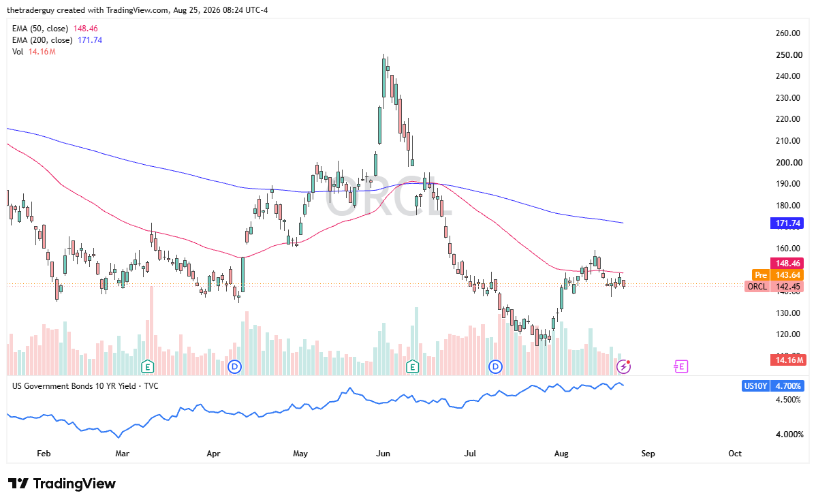Click the orange Pre 143.64 price tag
Viewport: 816px width, 504px height.
tap(777, 274)
